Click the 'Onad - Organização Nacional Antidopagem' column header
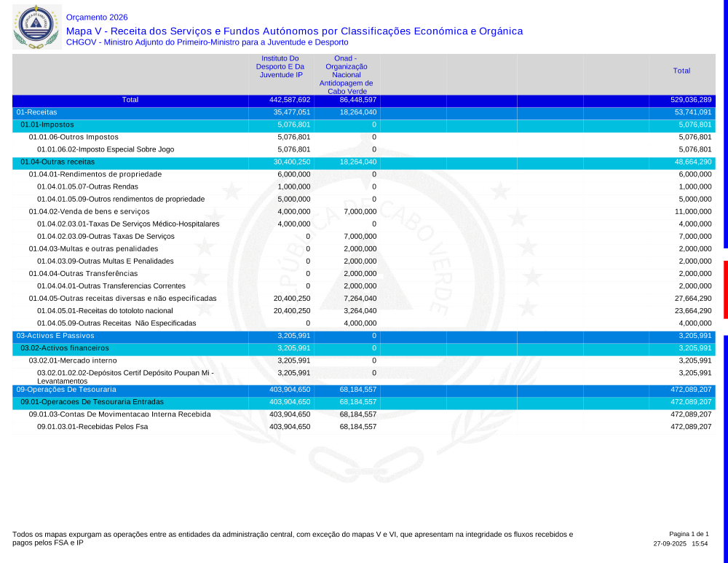This screenshot has width=728, height=563. [x=346, y=74]
